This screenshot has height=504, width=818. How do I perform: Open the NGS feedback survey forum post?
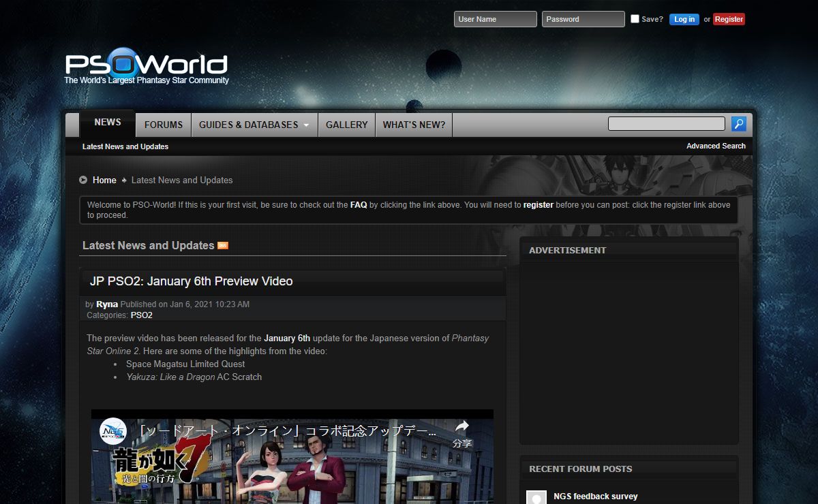coord(596,497)
